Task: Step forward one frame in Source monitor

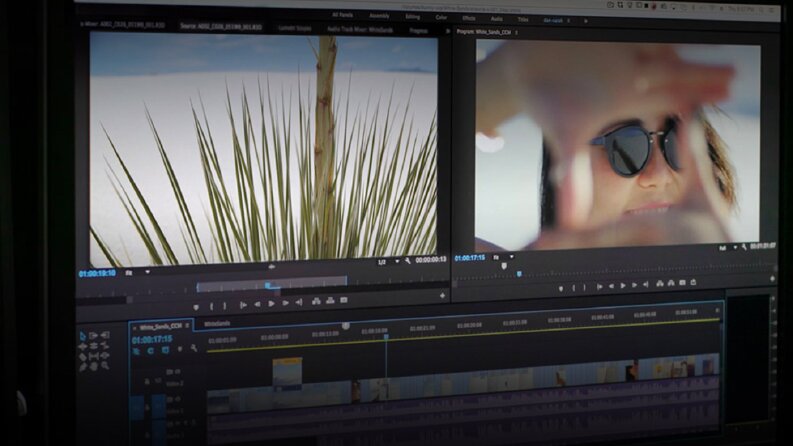Action: [x=285, y=303]
